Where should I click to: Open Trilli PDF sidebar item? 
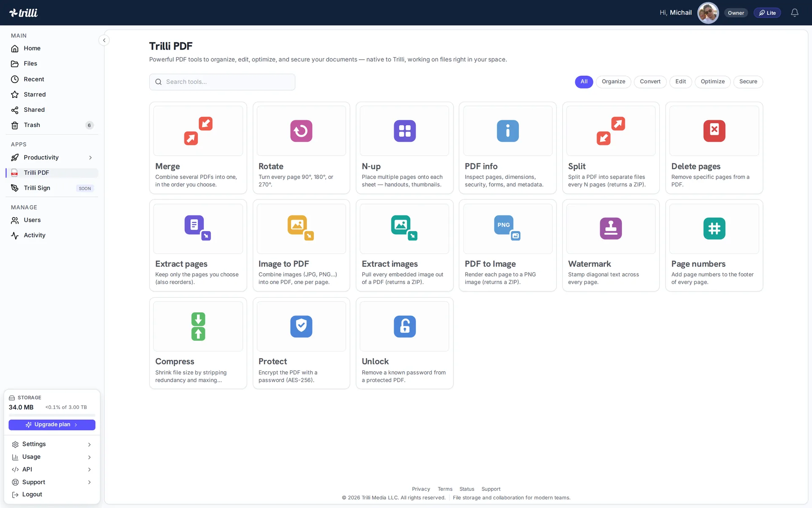52,173
